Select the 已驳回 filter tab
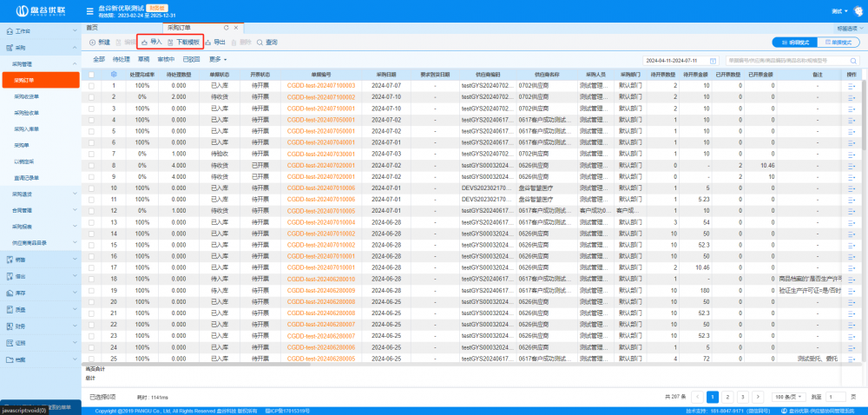 (191, 59)
